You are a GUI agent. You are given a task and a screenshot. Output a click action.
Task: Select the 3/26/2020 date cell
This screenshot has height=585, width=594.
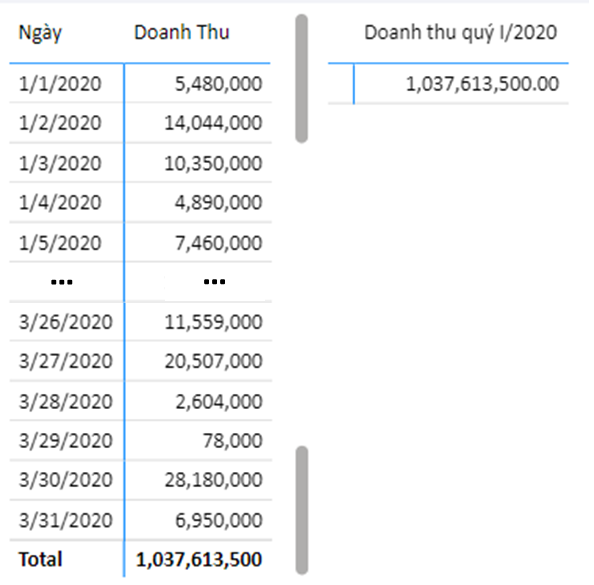click(x=66, y=322)
